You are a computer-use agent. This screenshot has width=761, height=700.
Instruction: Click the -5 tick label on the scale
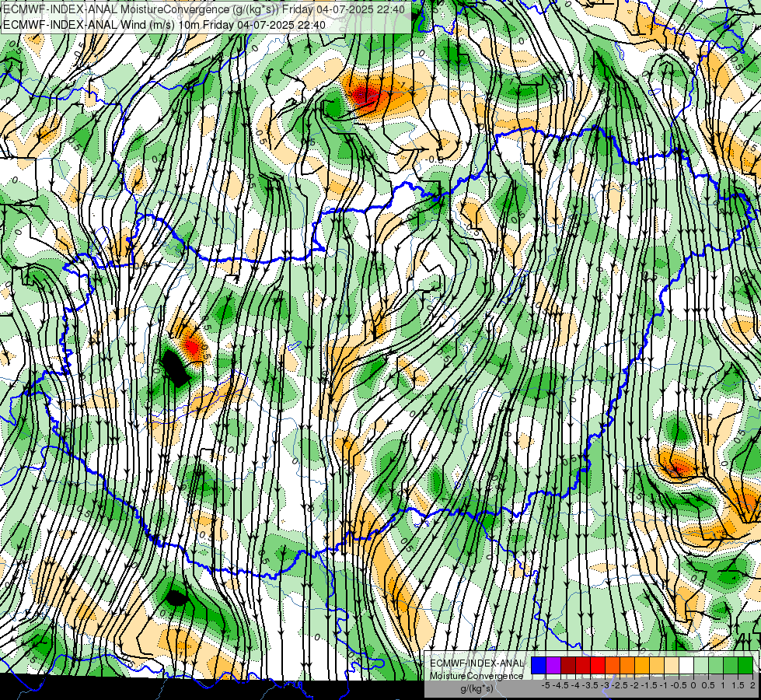[546, 685]
